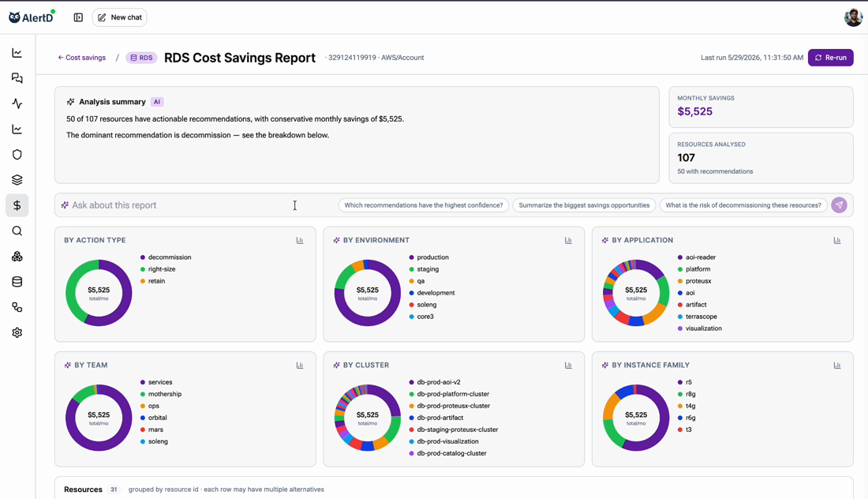Click the 'production' environment legend entry
This screenshot has height=499, width=868.
(x=429, y=257)
